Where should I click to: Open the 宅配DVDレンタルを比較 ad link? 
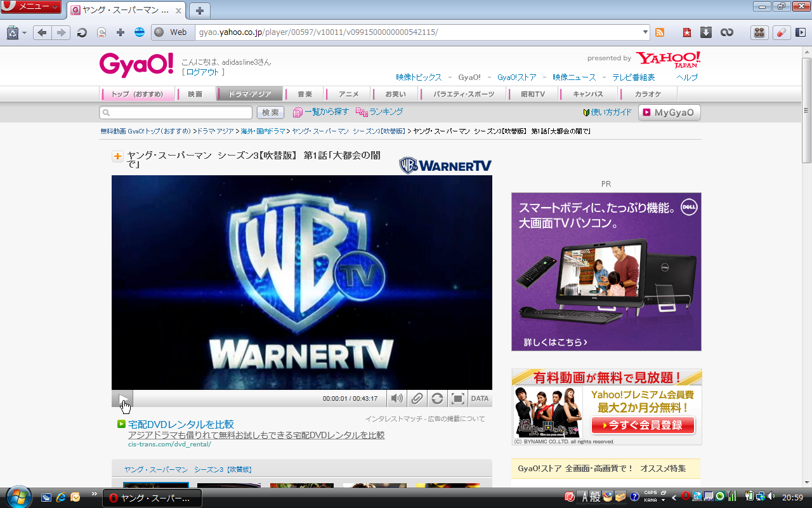[x=181, y=424]
